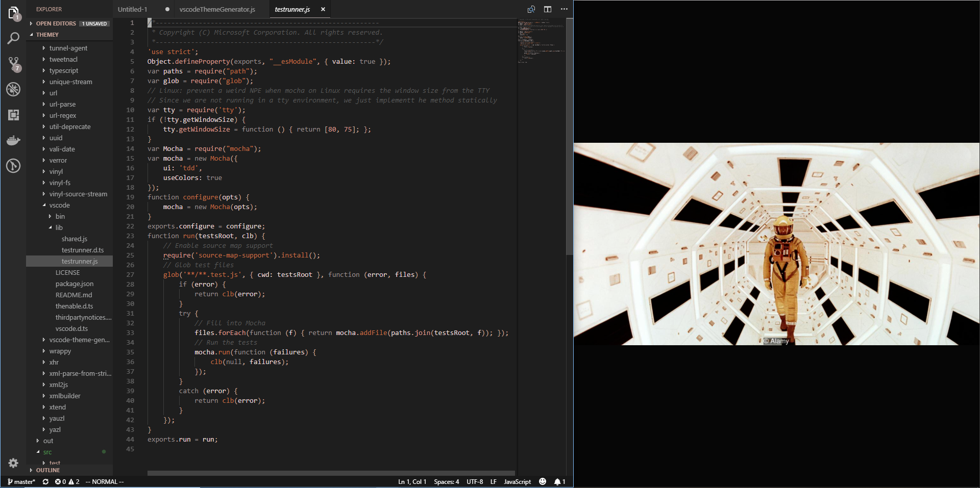The height and width of the screenshot is (488, 980).
Task: Click the code minimap overview
Action: pos(541,41)
